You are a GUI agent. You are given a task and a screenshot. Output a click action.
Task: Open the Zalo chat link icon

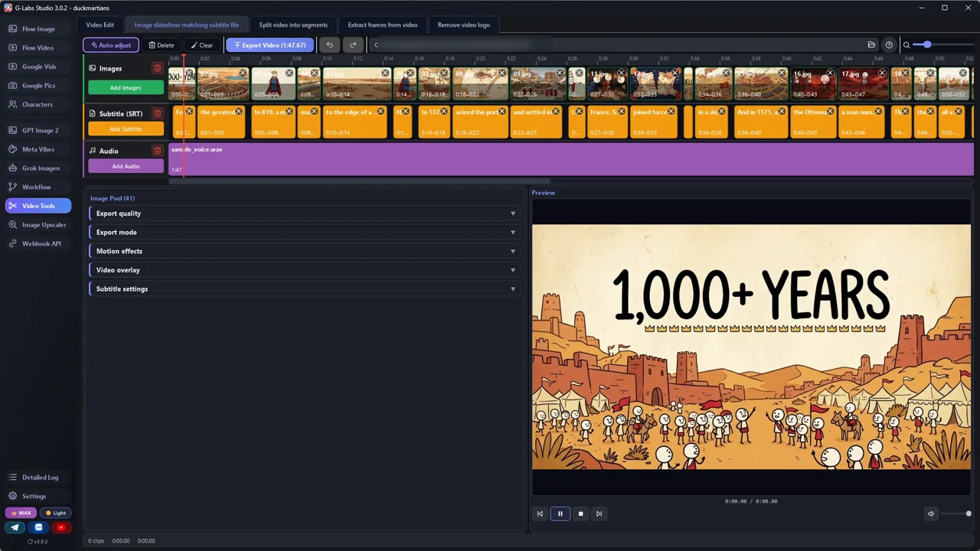39,527
